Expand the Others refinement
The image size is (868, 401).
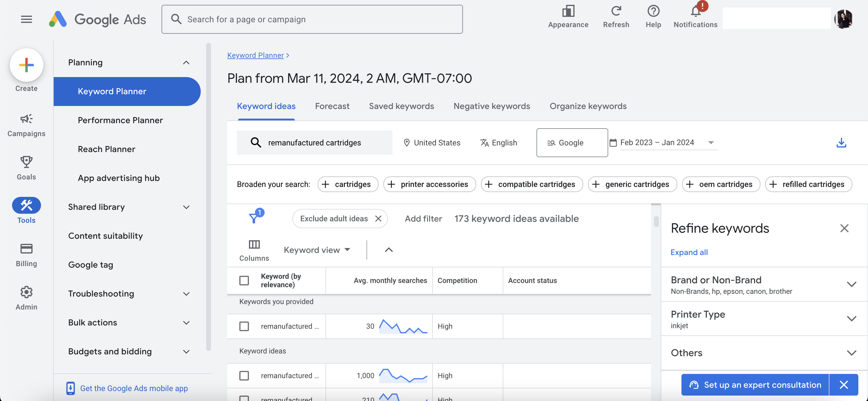click(851, 353)
